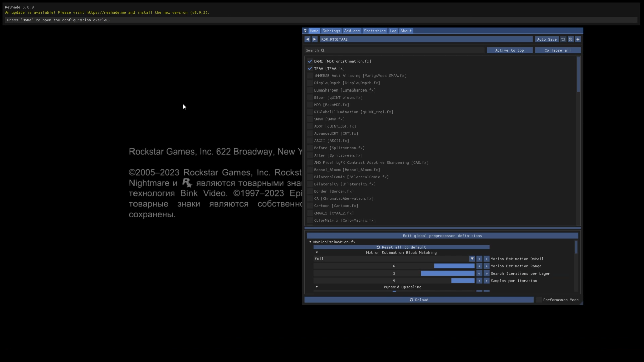Click the RDR_RTGITAA2 preset name field
The width and height of the screenshot is (644, 362).
coord(426,39)
